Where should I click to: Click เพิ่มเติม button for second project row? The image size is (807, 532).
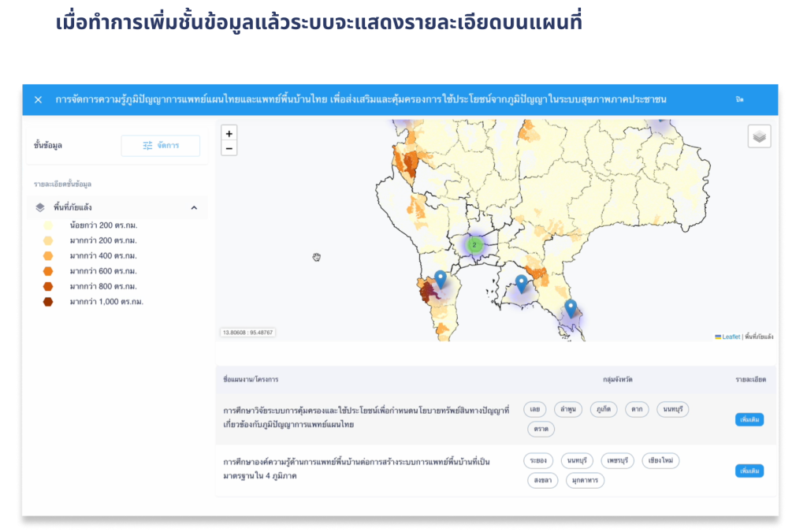[x=749, y=471]
